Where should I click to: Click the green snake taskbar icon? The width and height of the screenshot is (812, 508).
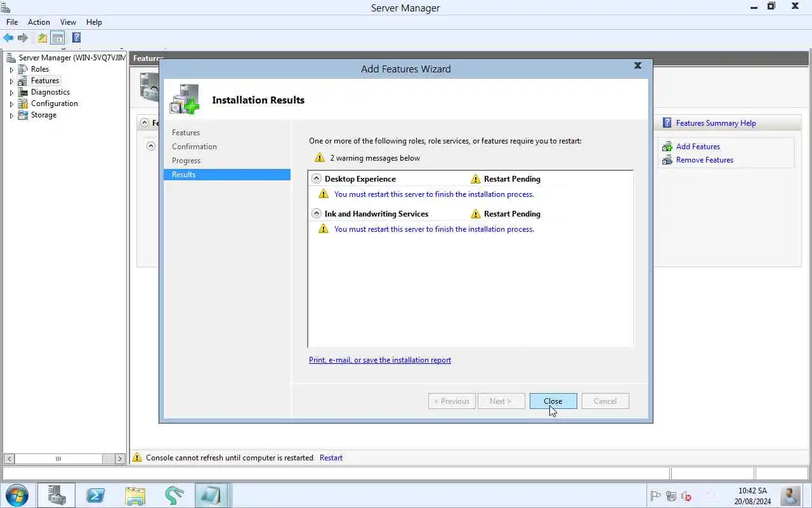point(174,495)
